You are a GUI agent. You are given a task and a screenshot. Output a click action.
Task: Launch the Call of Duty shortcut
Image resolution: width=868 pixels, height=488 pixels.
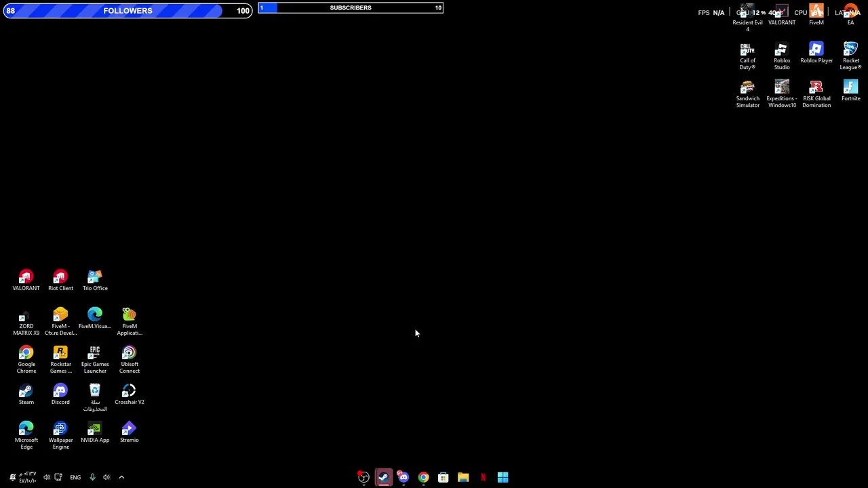(747, 56)
